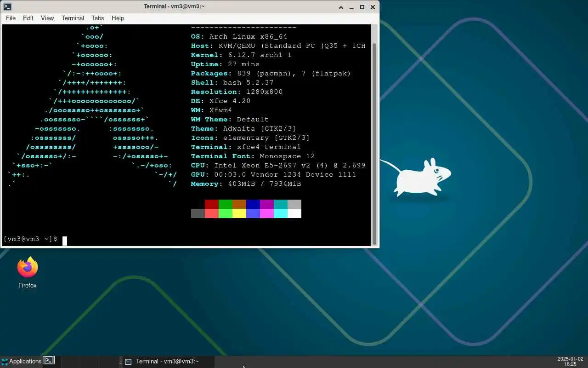Image resolution: width=588 pixels, height=368 pixels.
Task: Click the 'GPU: 00:03.0 Vendor 1234' line
Action: coord(274,175)
